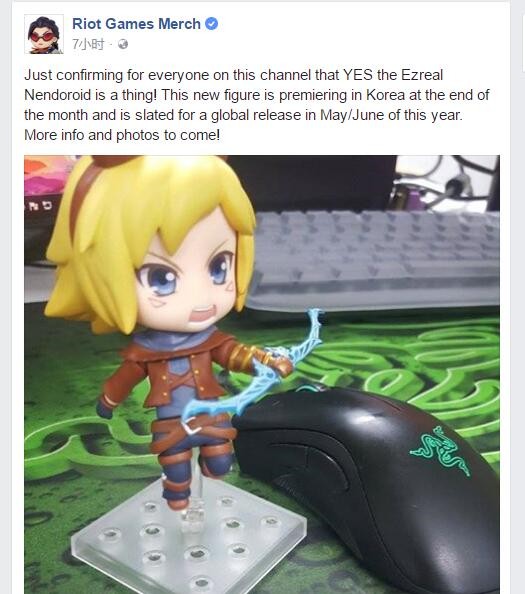Click "More info and photos to come!" line
Viewport: 525px width, 594px height.
tap(122, 135)
